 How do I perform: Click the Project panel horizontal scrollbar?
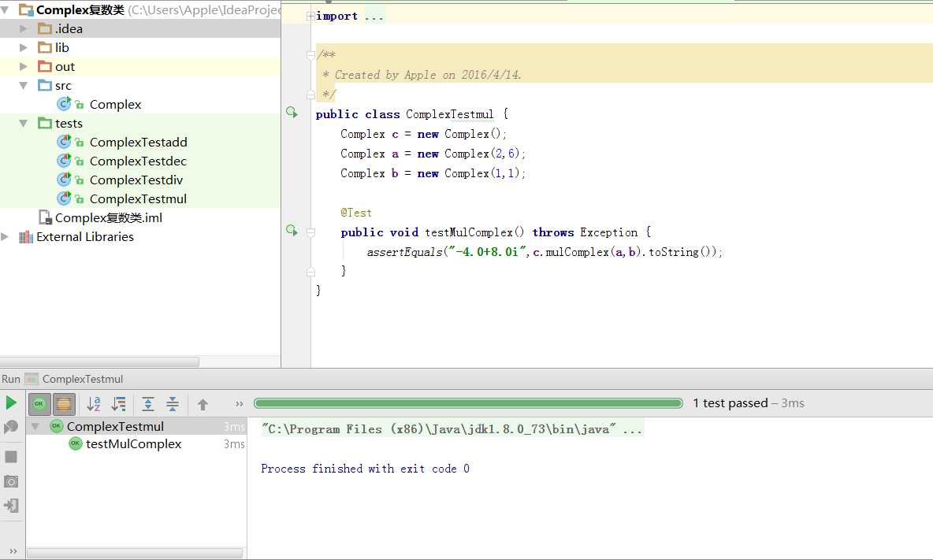pyautogui.click(x=100, y=362)
